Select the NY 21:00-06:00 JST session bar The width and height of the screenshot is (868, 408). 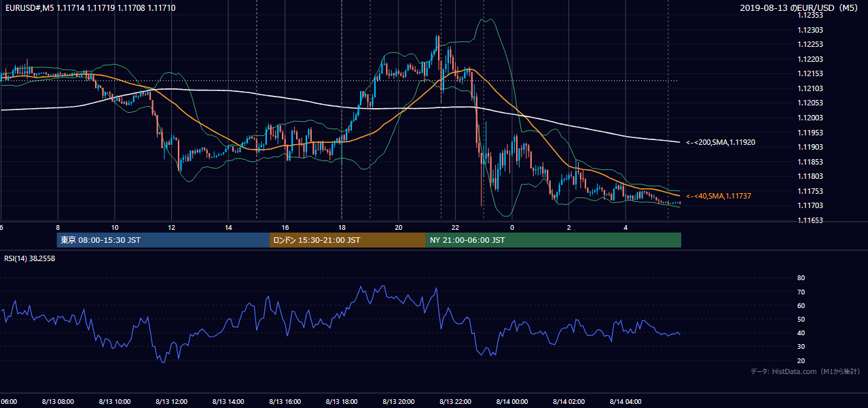tap(554, 240)
